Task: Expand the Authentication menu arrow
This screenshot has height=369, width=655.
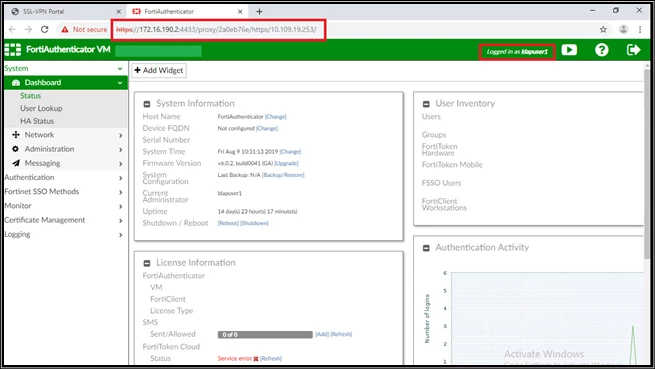Action: (120, 178)
